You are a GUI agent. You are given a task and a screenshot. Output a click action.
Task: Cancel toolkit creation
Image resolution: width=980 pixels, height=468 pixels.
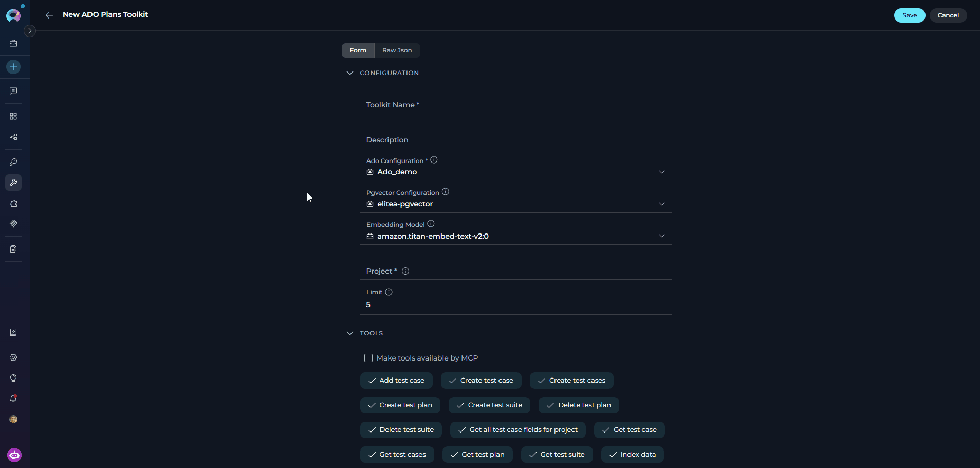948,15
